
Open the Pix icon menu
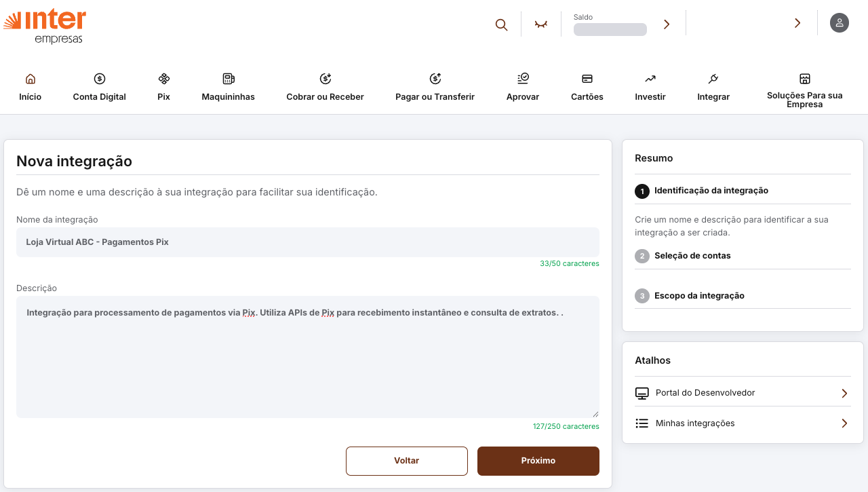(163, 79)
